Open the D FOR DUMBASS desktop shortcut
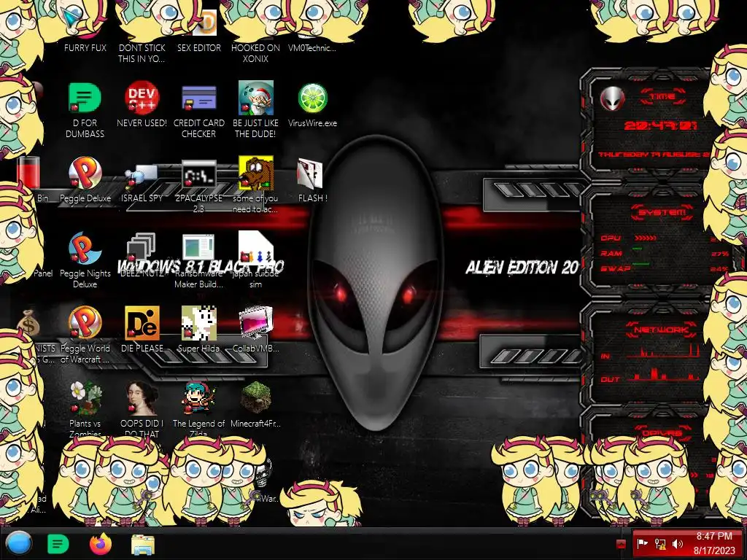 point(85,98)
